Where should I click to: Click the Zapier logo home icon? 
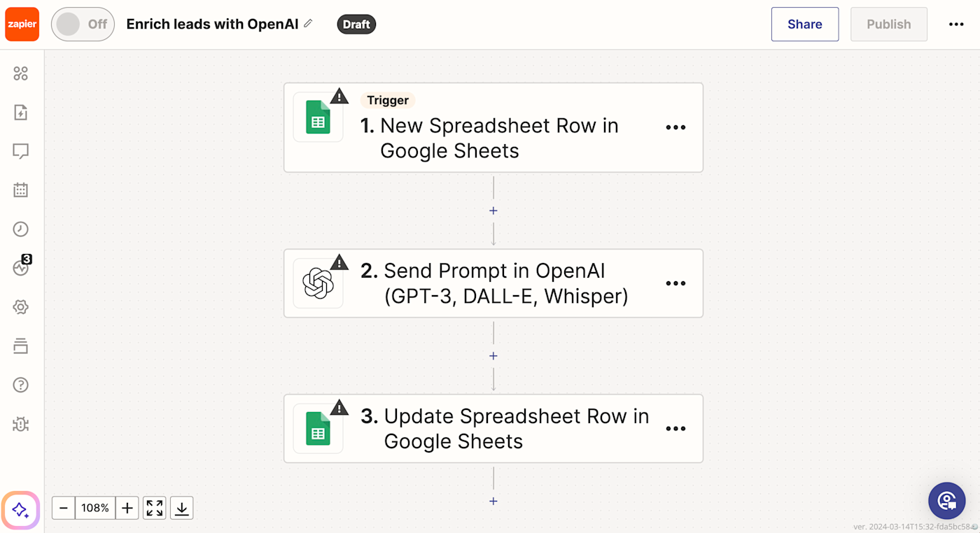click(22, 24)
